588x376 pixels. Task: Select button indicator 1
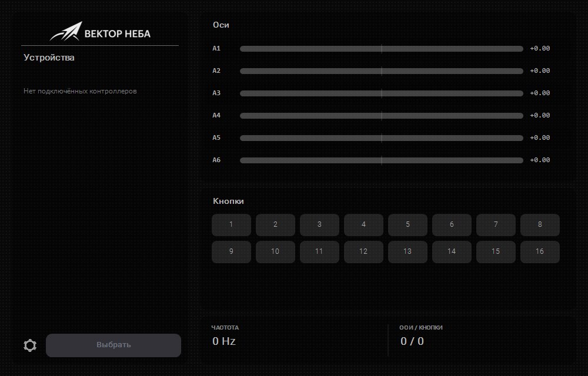pyautogui.click(x=231, y=224)
